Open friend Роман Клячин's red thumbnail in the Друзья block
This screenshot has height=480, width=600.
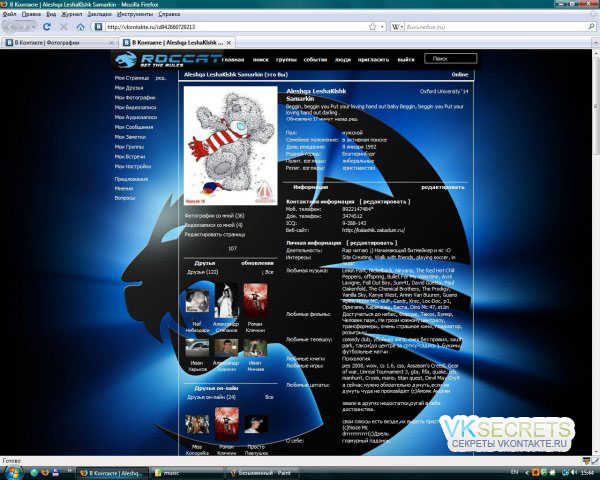[255, 299]
